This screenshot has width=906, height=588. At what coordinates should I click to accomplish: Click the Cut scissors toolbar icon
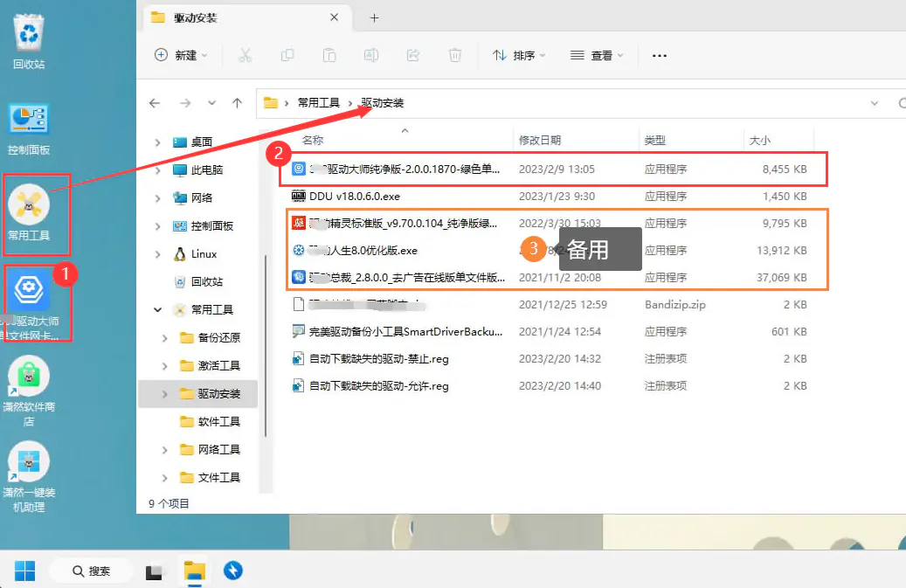tap(246, 55)
